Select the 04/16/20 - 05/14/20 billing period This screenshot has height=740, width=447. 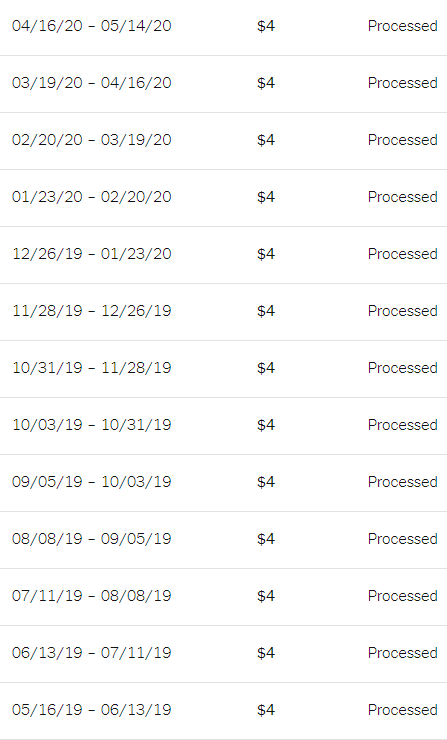(x=92, y=26)
